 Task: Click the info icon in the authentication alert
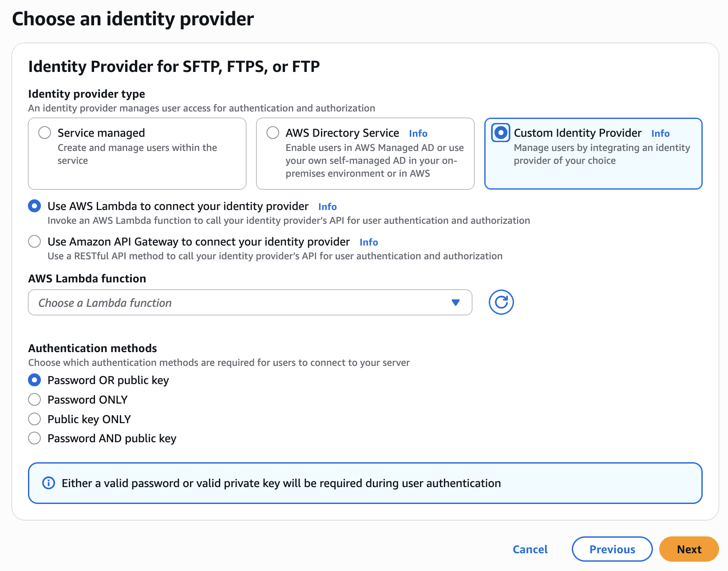click(48, 483)
